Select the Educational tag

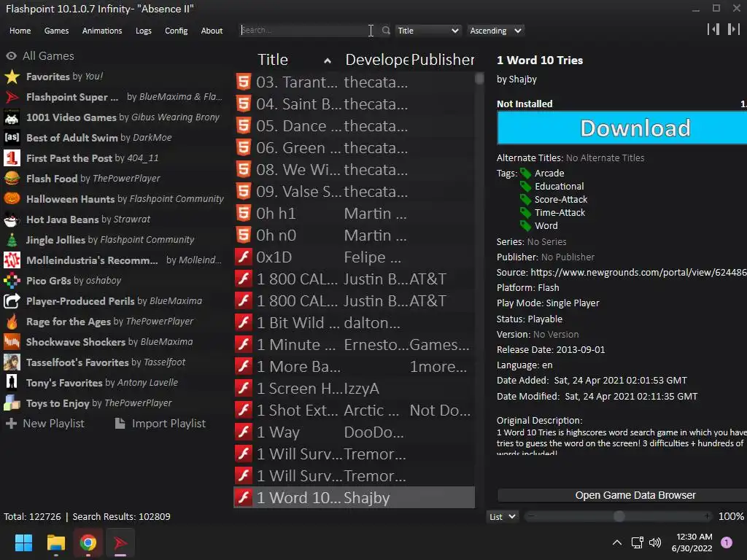click(x=559, y=186)
